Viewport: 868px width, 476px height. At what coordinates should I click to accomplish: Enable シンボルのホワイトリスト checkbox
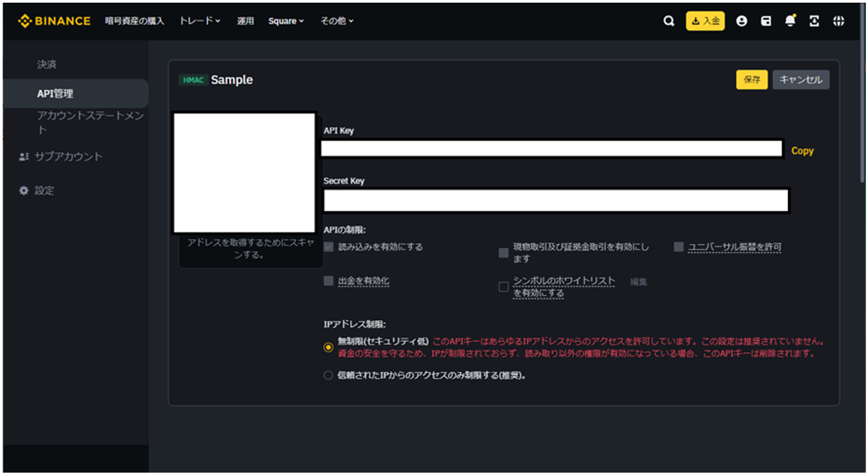coord(504,287)
